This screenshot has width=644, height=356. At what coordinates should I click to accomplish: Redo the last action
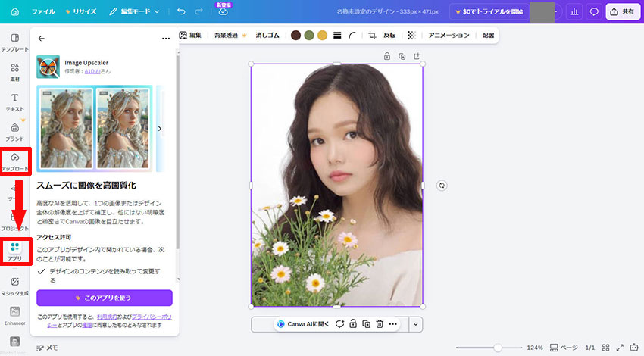(x=199, y=11)
